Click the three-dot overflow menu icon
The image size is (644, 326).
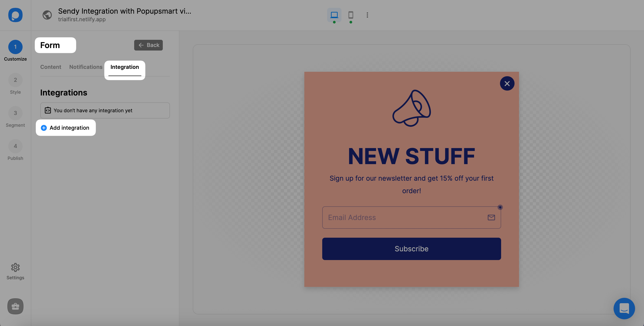pos(367,15)
